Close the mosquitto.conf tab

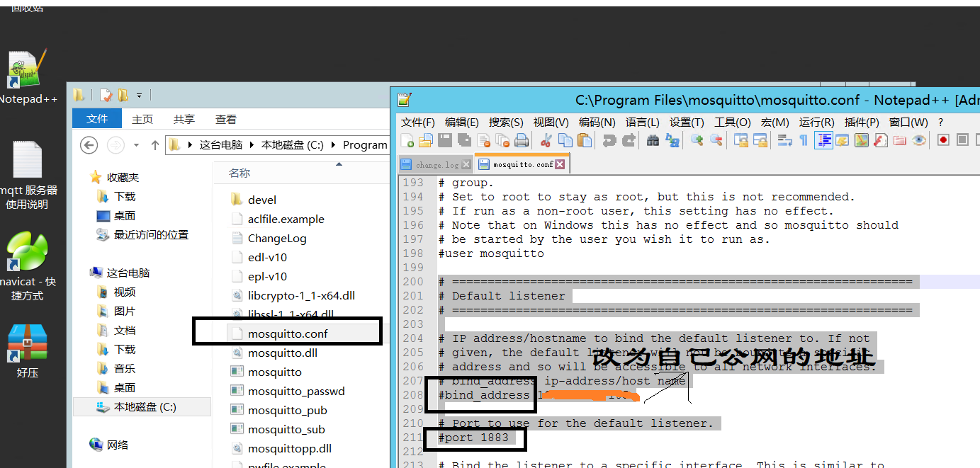click(x=560, y=164)
